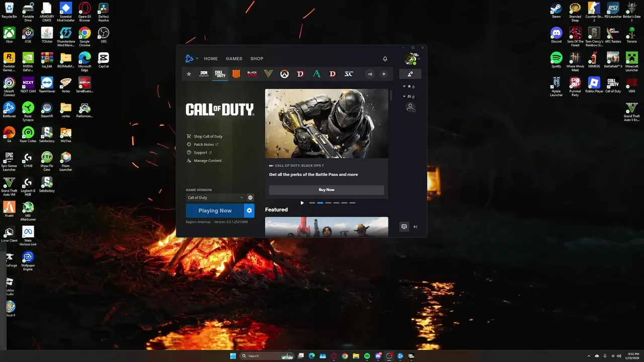Viewport: 644px width, 362px height.
Task: Click the globe region icon
Action: pyautogui.click(x=250, y=198)
